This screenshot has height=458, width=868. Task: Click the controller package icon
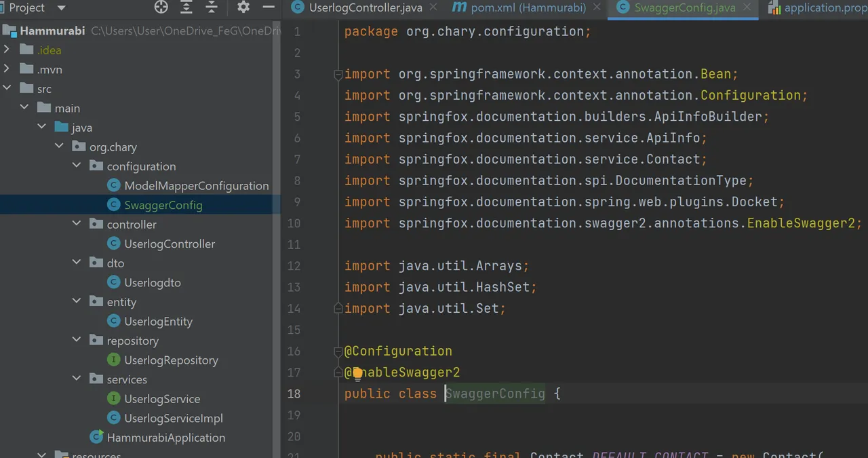click(96, 224)
